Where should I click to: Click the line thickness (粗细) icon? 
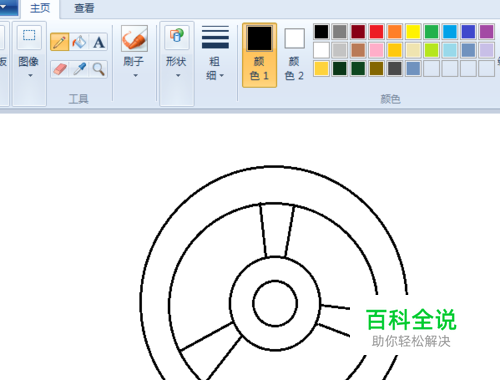(215, 37)
